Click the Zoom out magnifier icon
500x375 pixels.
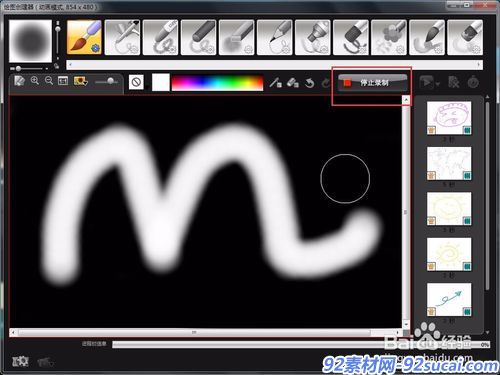[49, 81]
